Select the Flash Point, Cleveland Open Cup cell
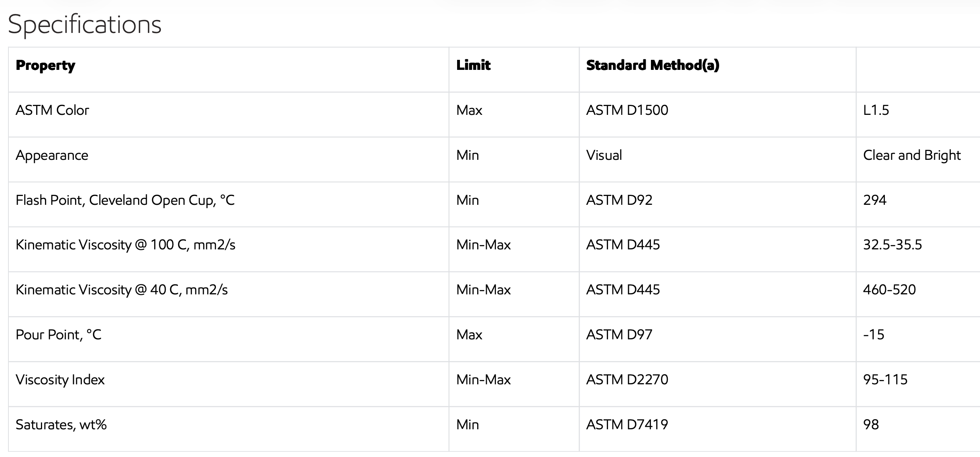The width and height of the screenshot is (980, 457). (125, 200)
